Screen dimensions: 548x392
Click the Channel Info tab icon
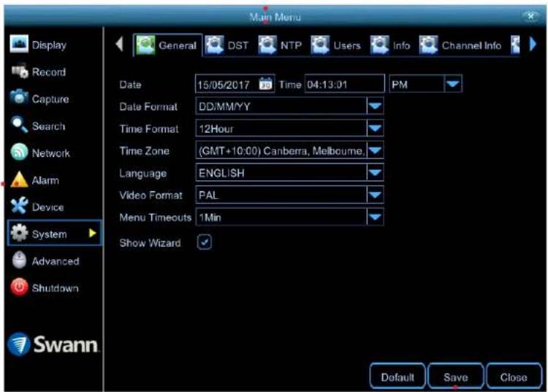(428, 45)
